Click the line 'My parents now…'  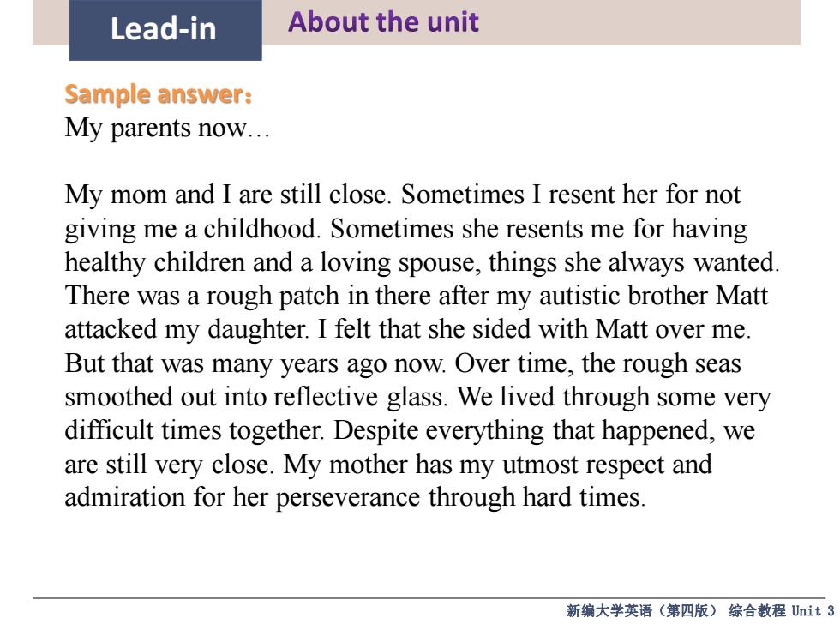[167, 129]
